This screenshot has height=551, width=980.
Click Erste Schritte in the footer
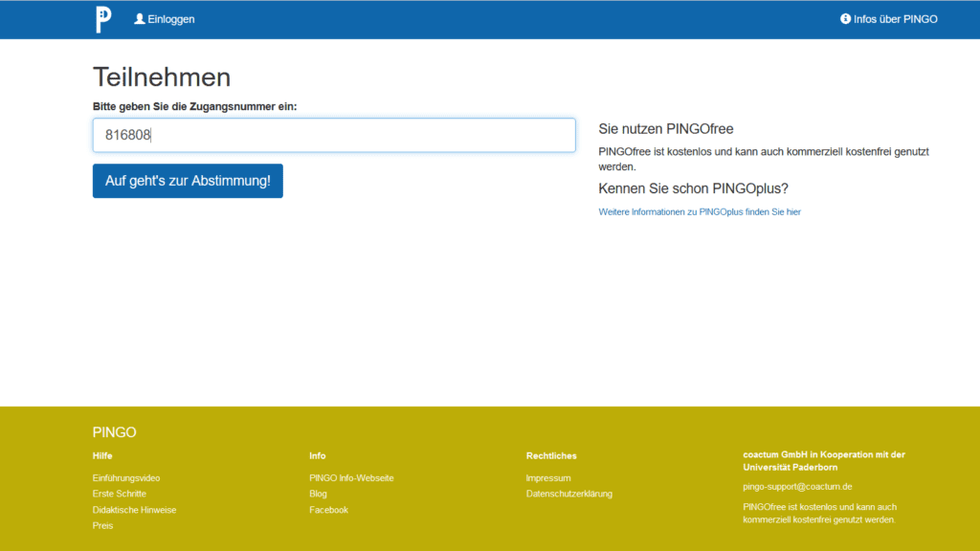pyautogui.click(x=122, y=493)
